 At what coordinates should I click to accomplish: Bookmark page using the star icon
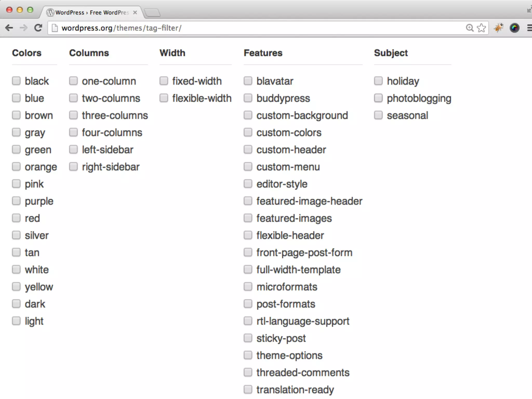(481, 28)
